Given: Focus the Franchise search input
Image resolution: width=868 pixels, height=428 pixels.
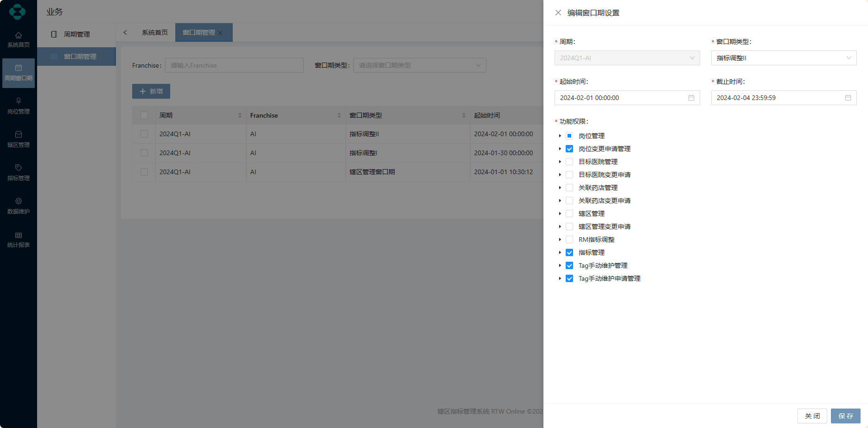Looking at the screenshot, I should click(x=234, y=65).
